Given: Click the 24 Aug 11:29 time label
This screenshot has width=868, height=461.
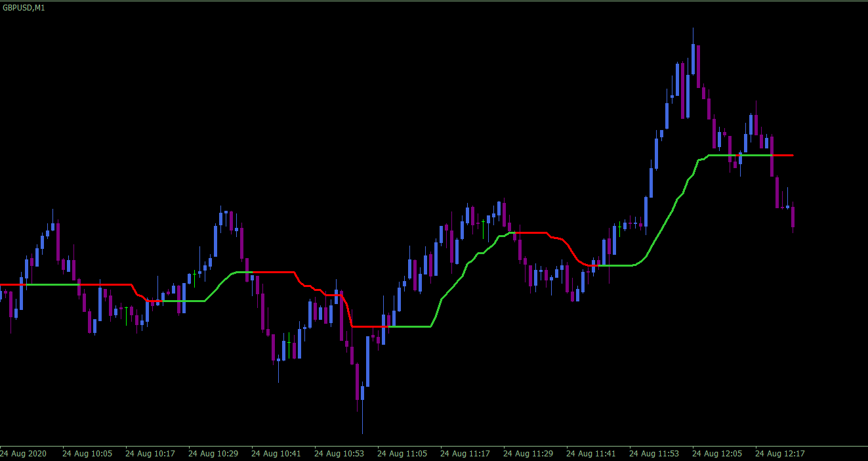Looking at the screenshot, I should point(528,453).
